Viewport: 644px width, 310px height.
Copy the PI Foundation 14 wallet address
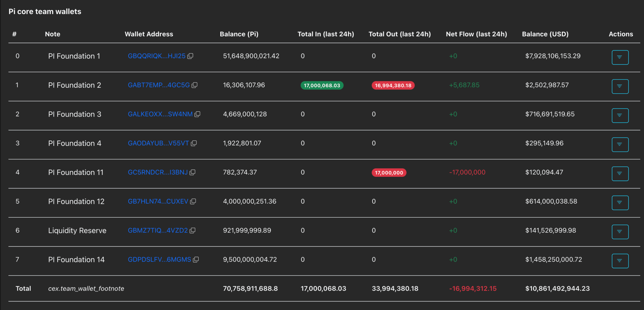[x=196, y=260]
